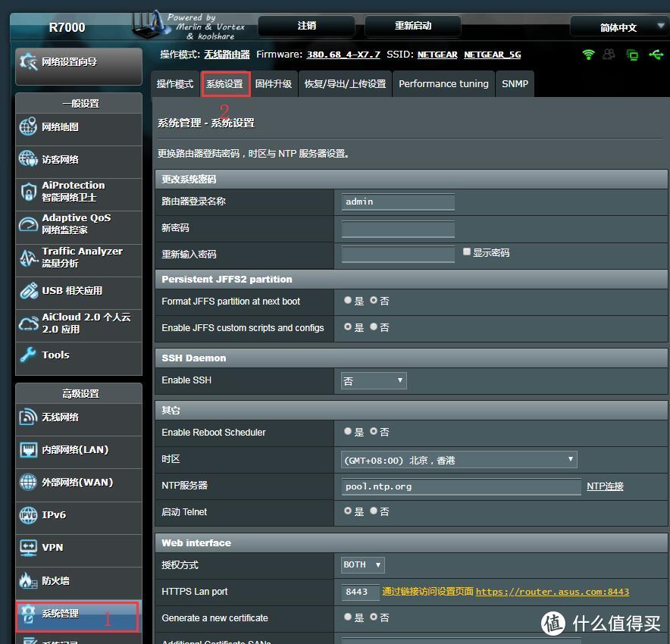Open the Enable SSH dropdown
Viewport: 670px width, 644px height.
[x=374, y=380]
